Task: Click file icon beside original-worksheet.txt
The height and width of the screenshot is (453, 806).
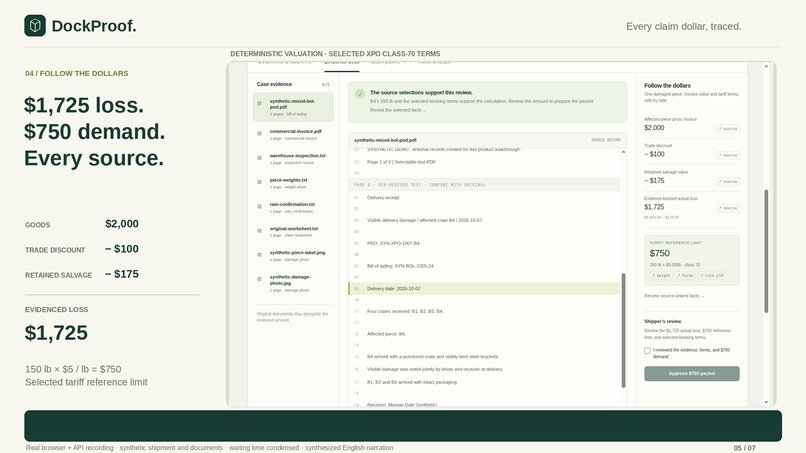Action: click(260, 230)
